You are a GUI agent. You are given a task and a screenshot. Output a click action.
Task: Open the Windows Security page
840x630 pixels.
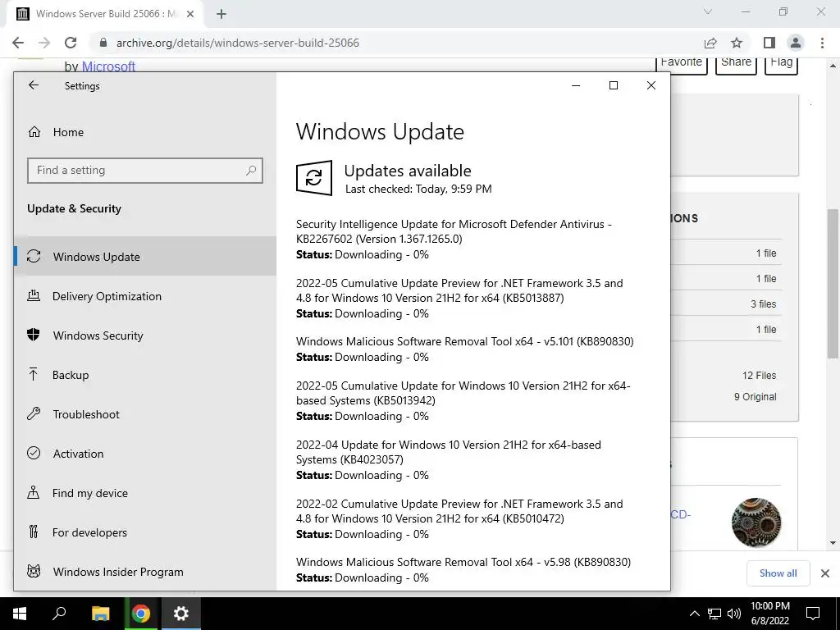(144, 336)
